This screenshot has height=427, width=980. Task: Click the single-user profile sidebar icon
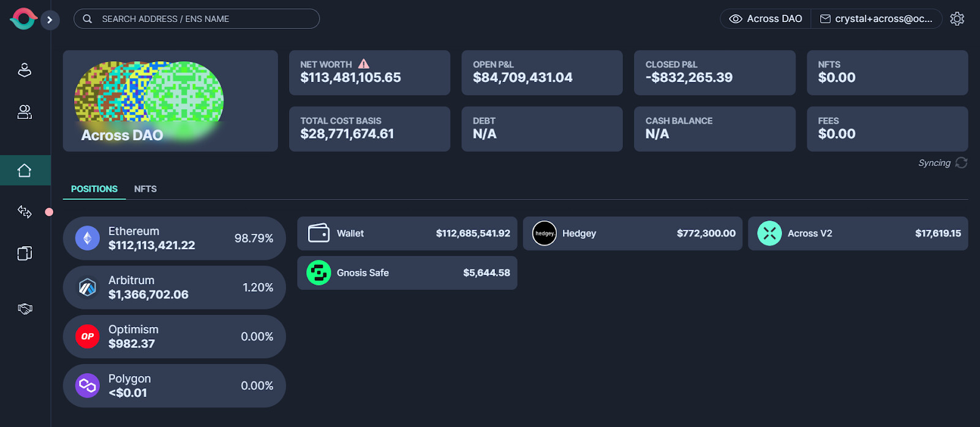click(x=24, y=70)
